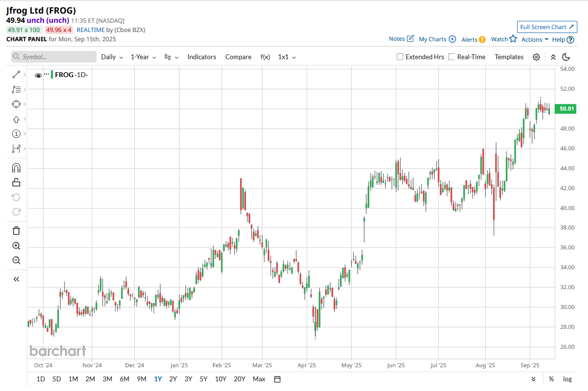Screen dimensions: 588x391
Task: Pick the up-arrow marker tool
Action: [16, 119]
